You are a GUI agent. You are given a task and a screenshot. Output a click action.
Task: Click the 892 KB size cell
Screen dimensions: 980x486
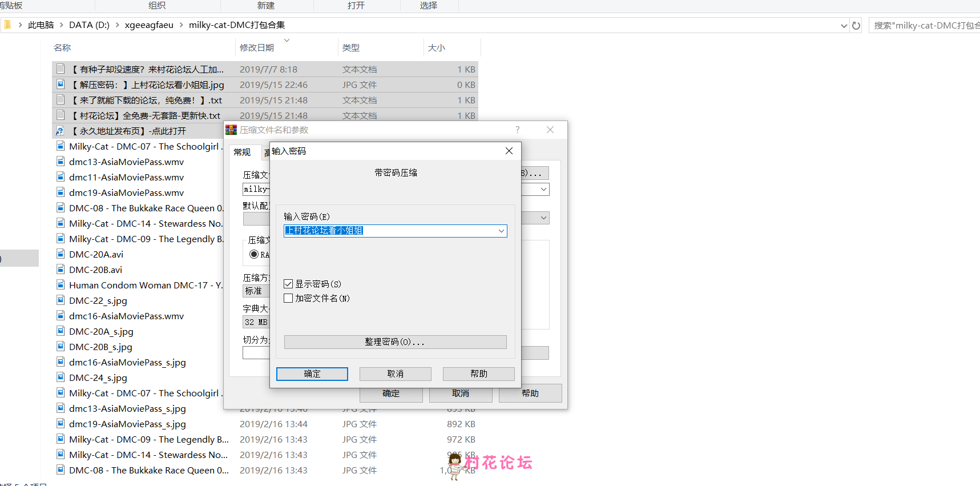(x=461, y=424)
